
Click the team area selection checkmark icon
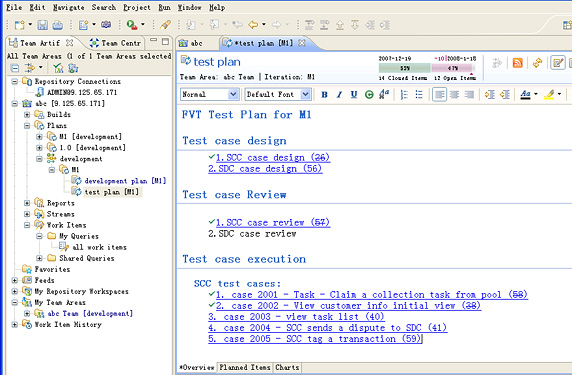[x=58, y=68]
